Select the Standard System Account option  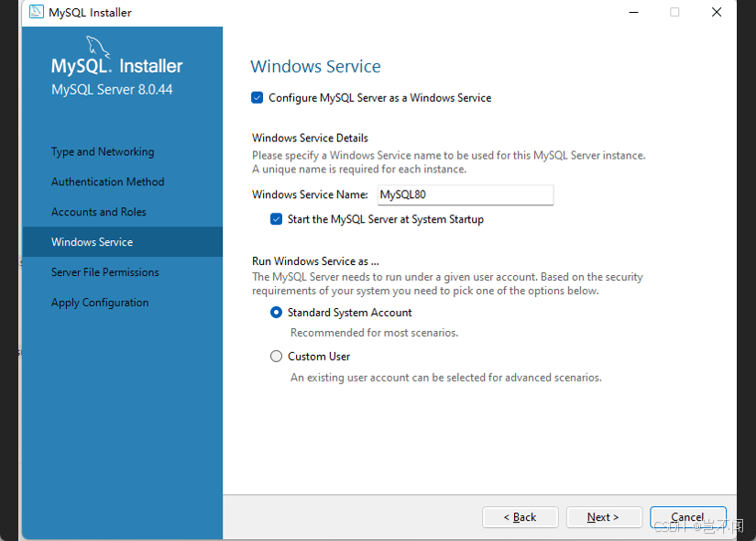pyautogui.click(x=276, y=313)
